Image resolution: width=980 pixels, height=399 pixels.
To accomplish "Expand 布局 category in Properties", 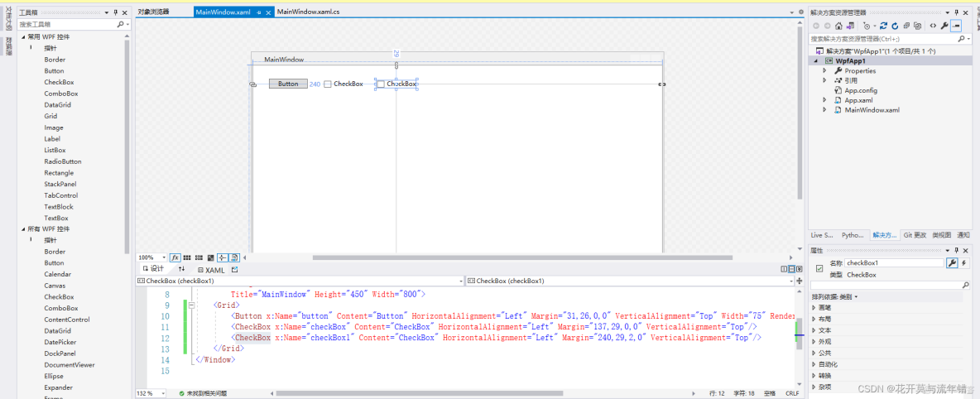I will coord(813,319).
